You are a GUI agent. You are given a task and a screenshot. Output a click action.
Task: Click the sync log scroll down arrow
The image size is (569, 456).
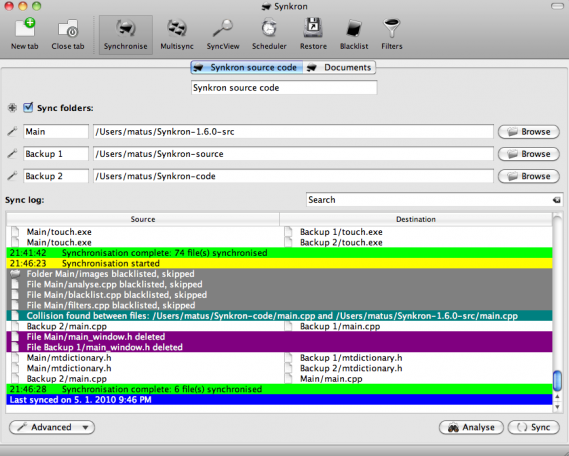click(x=557, y=407)
